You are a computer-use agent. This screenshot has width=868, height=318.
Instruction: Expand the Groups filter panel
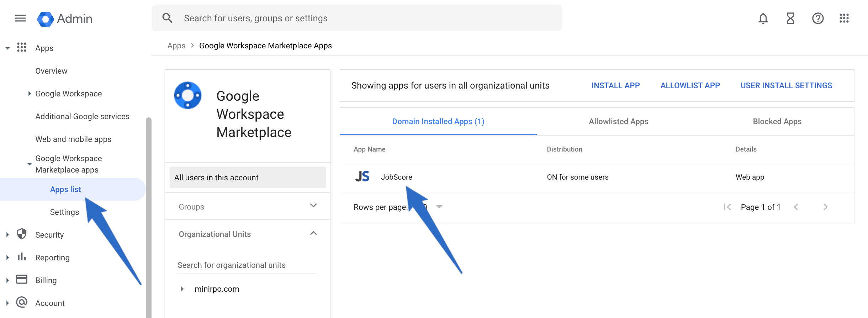click(x=313, y=206)
